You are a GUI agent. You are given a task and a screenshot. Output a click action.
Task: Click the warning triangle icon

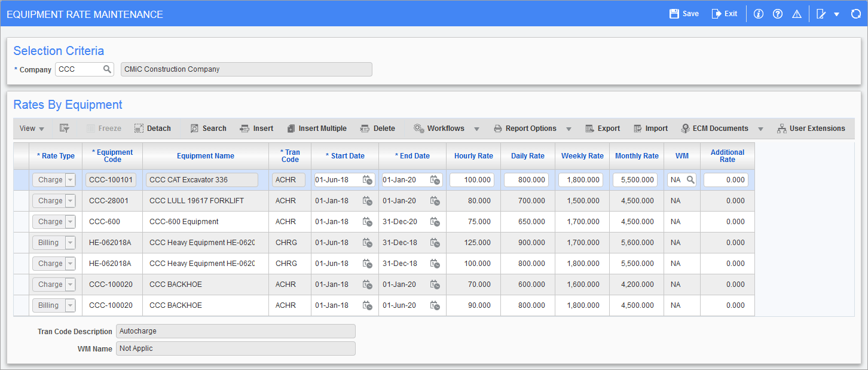[796, 14]
